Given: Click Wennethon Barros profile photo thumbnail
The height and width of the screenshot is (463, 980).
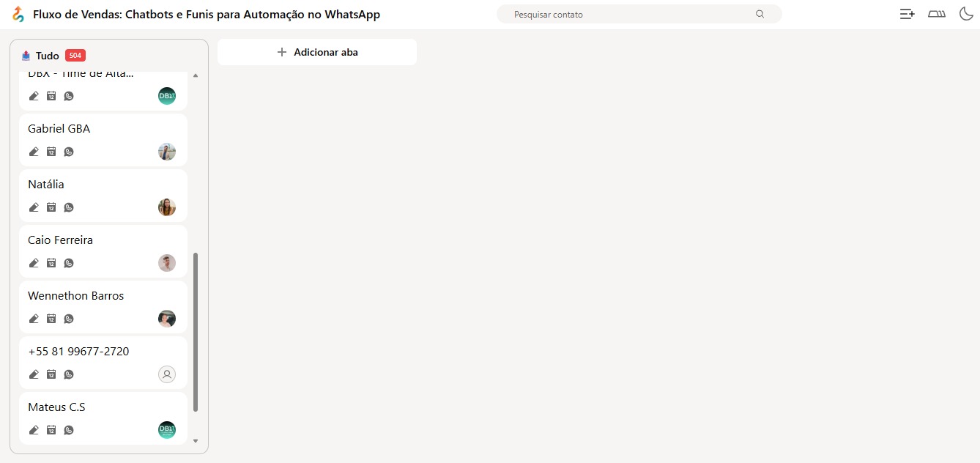Looking at the screenshot, I should 167,319.
